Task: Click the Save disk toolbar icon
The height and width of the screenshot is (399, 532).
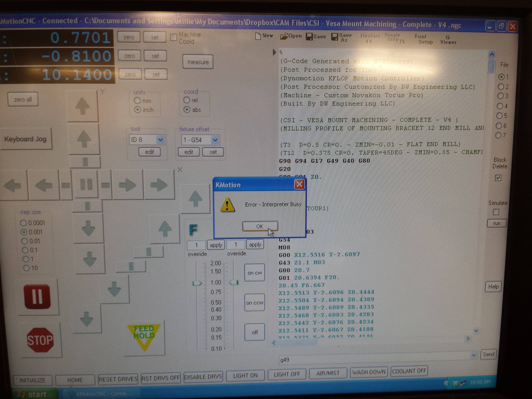Action: pyautogui.click(x=309, y=37)
